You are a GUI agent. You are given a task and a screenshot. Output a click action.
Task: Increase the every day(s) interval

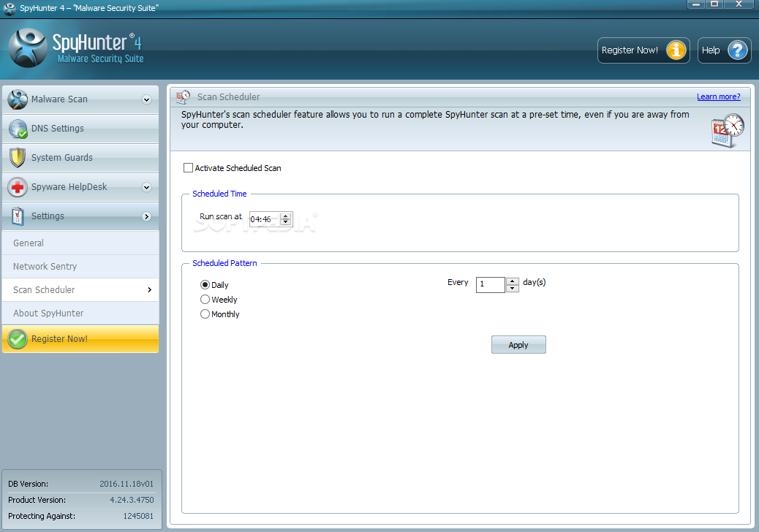[x=512, y=281]
